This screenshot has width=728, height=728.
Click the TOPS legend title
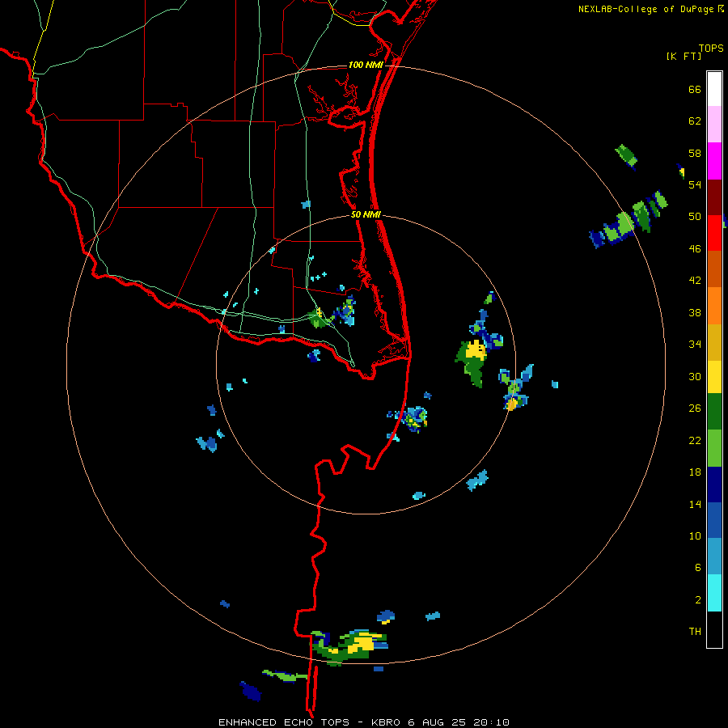point(711,49)
